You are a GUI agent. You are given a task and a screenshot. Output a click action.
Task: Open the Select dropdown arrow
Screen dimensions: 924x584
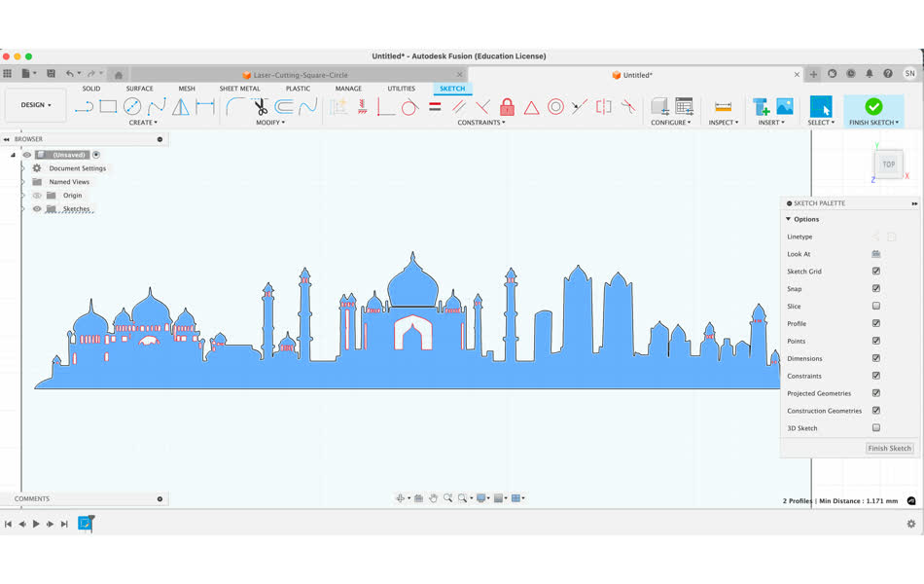point(833,122)
